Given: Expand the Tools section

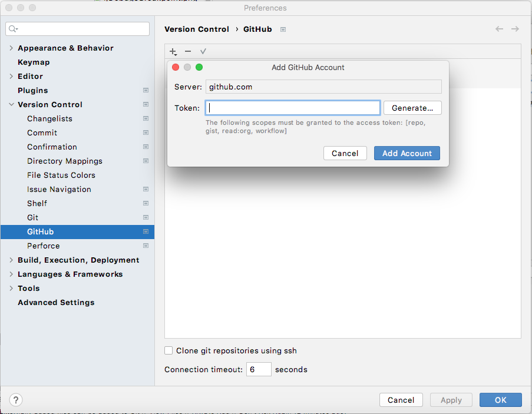Looking at the screenshot, I should coord(11,288).
